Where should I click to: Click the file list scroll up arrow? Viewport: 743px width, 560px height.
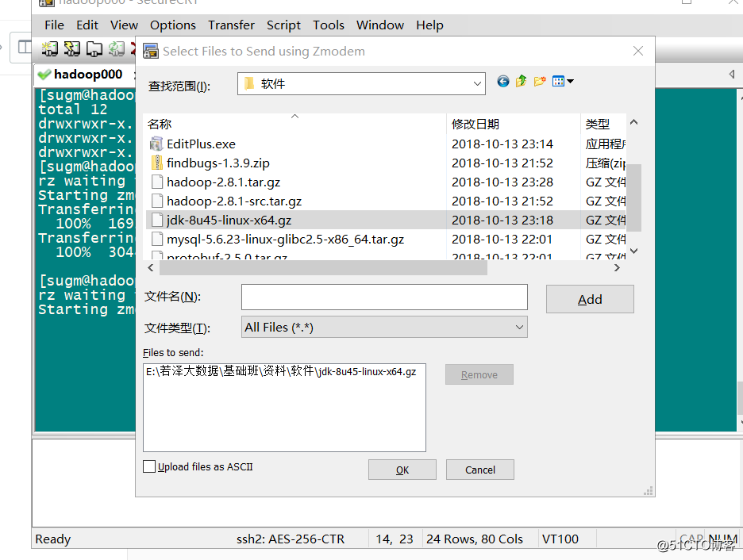click(x=634, y=122)
